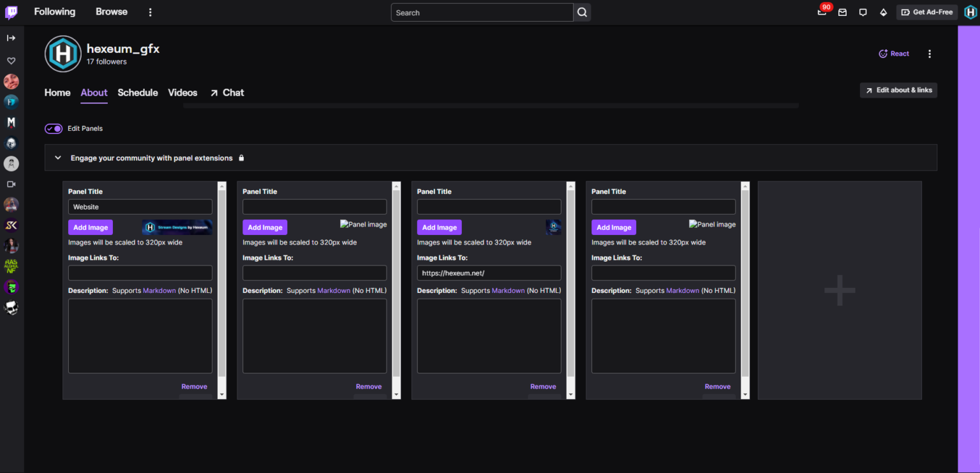This screenshot has height=473, width=980.
Task: Open notifications with the 90 badge icon
Action: (x=822, y=12)
